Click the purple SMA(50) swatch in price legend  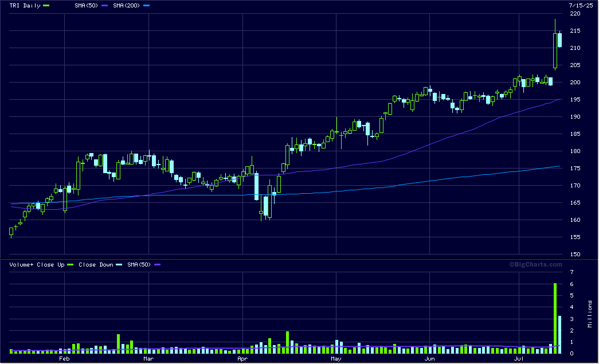coord(105,6)
